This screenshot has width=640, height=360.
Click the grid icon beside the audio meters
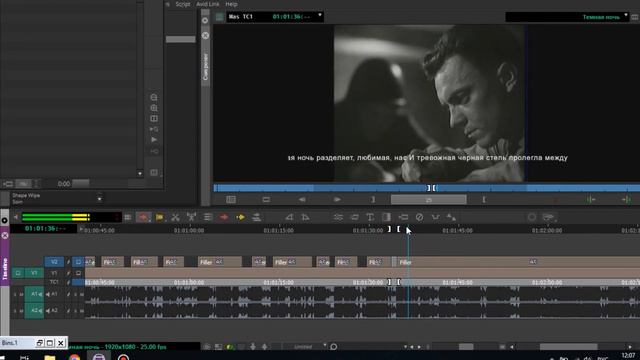pyautogui.click(x=128, y=217)
